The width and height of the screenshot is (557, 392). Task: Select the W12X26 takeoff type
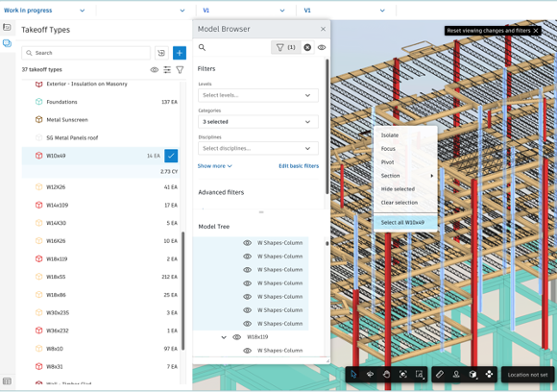click(x=100, y=187)
